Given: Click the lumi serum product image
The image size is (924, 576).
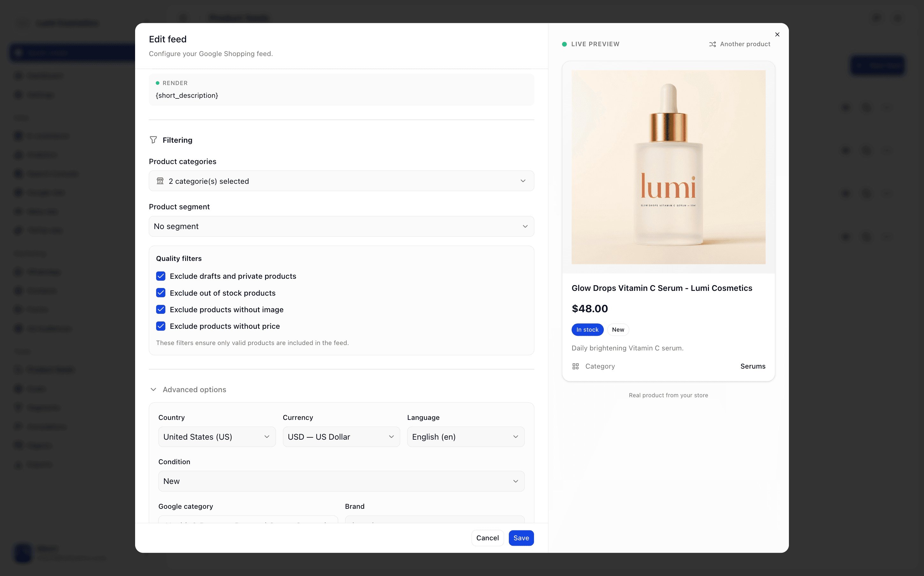Looking at the screenshot, I should pos(668,167).
